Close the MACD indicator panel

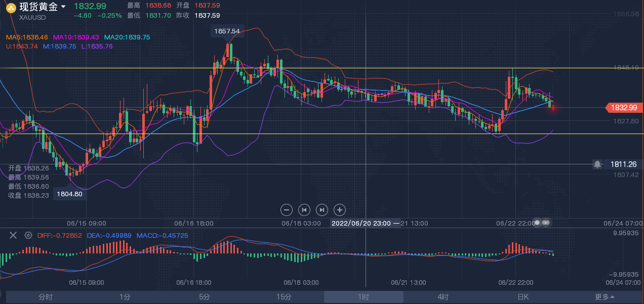(x=13, y=235)
